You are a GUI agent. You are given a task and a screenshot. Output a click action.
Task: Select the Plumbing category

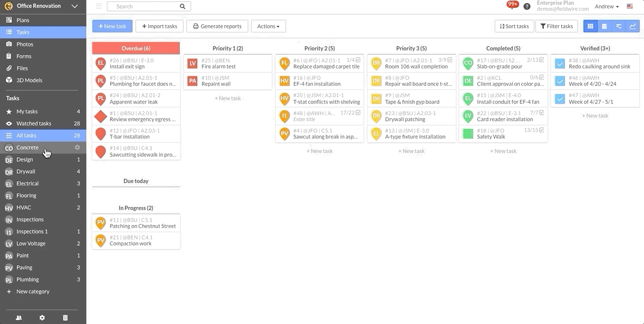pos(43,280)
